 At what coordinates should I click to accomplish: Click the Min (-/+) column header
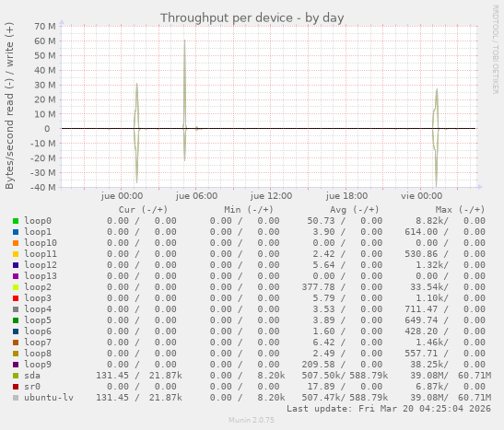(x=249, y=210)
